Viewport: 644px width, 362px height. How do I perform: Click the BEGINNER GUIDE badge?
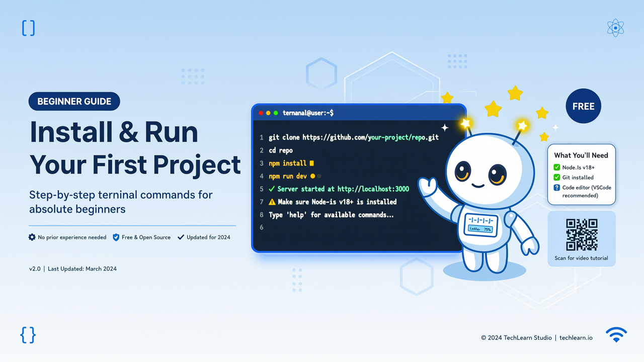point(74,102)
